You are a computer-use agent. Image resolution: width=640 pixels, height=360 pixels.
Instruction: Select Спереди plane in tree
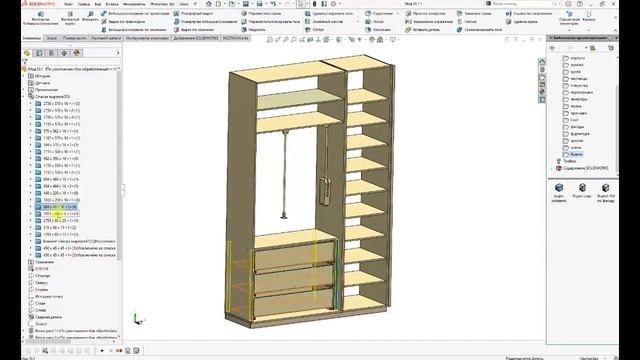39,276
